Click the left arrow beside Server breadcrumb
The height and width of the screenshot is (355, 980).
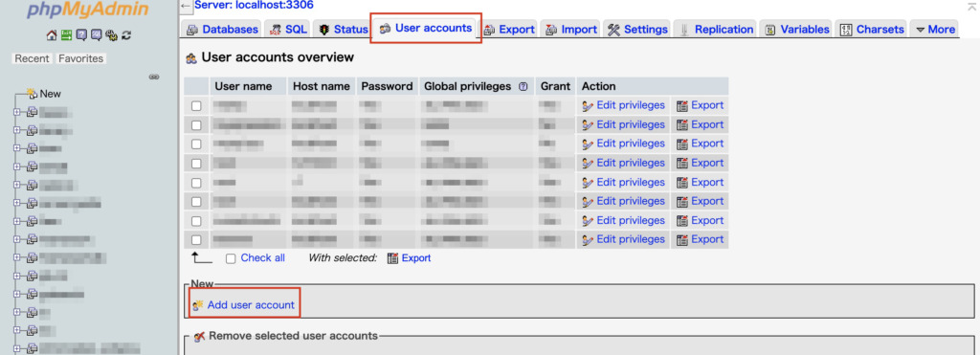tap(186, 6)
